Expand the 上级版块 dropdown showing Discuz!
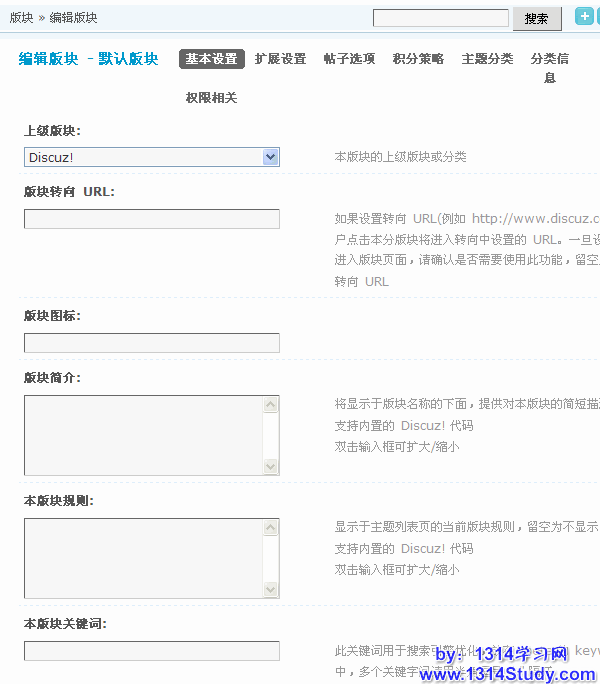 pos(151,157)
